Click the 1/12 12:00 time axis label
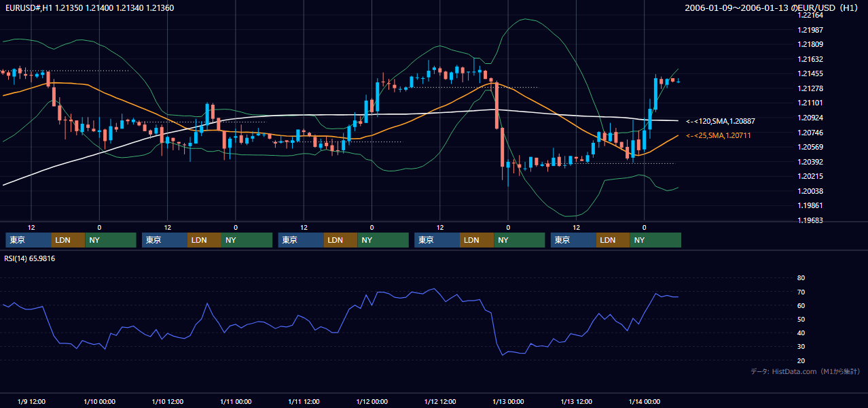This screenshot has height=408, width=868. (x=439, y=401)
